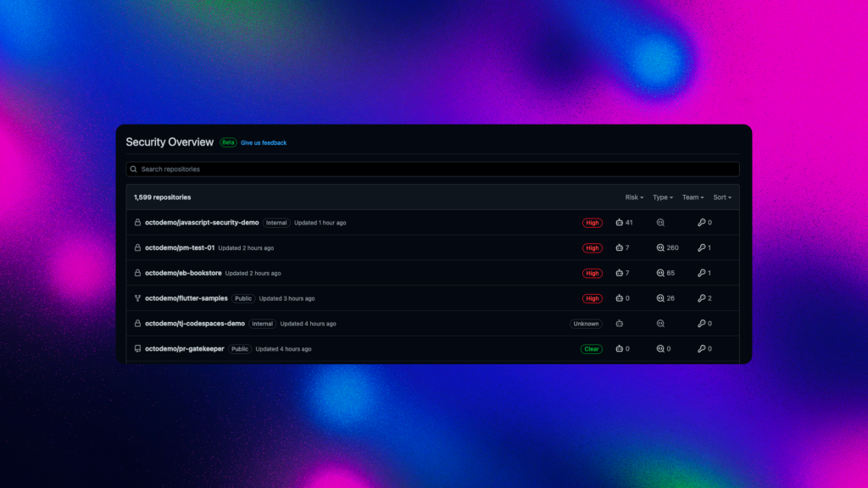Click High risk badge for pm-test-01

pos(593,248)
